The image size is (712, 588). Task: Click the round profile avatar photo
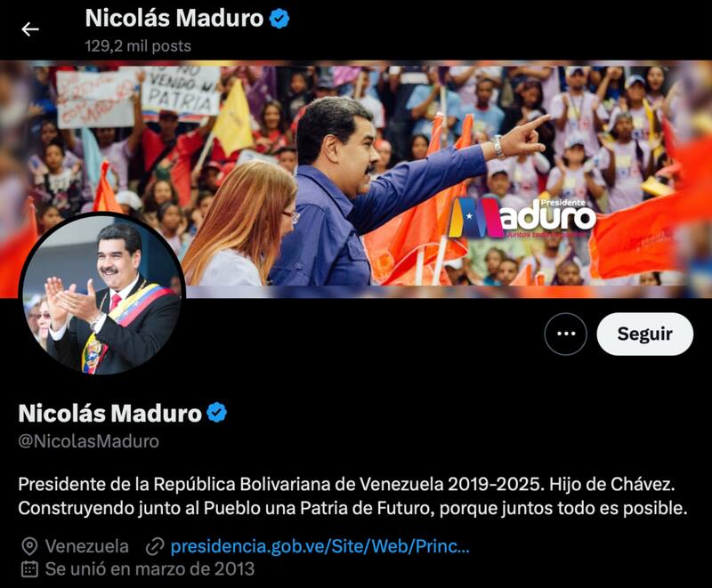(101, 295)
